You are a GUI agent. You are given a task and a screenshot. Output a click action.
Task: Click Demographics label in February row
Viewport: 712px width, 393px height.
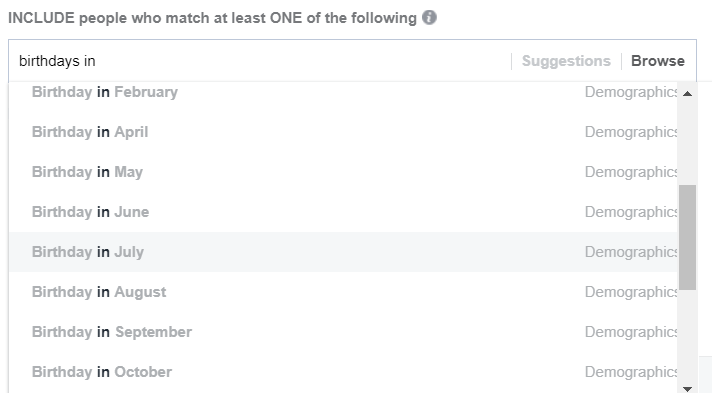click(631, 92)
